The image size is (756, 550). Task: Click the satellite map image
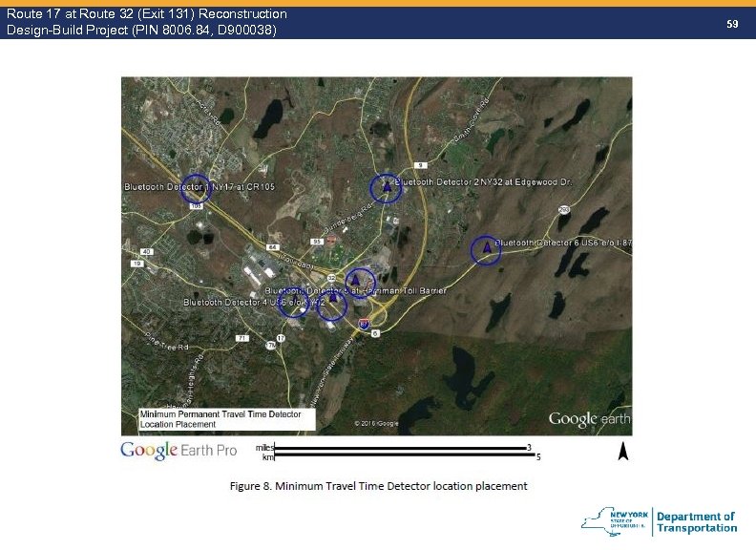376,256
